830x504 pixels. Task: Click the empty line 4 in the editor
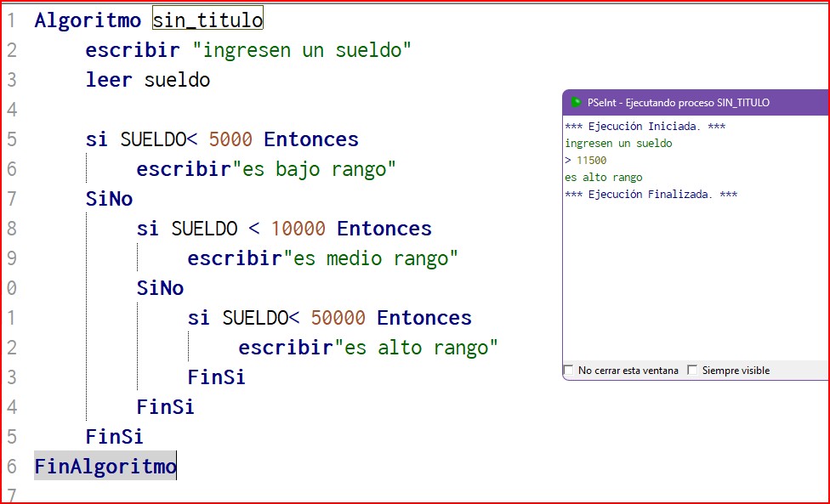click(255, 110)
